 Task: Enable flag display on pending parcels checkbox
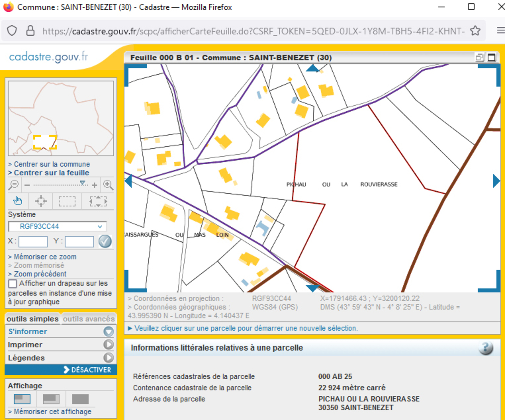tap(13, 283)
